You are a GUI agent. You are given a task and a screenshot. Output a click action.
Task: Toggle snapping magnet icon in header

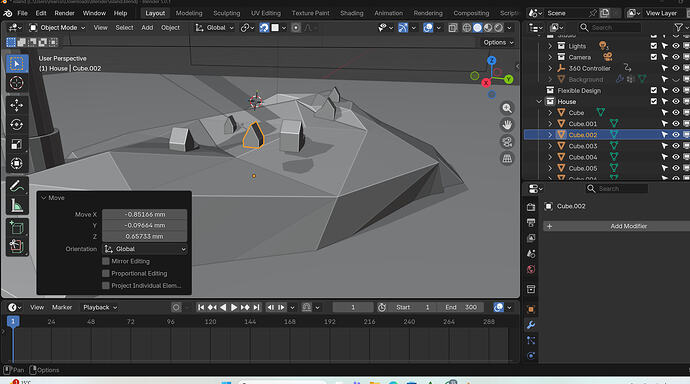264,28
